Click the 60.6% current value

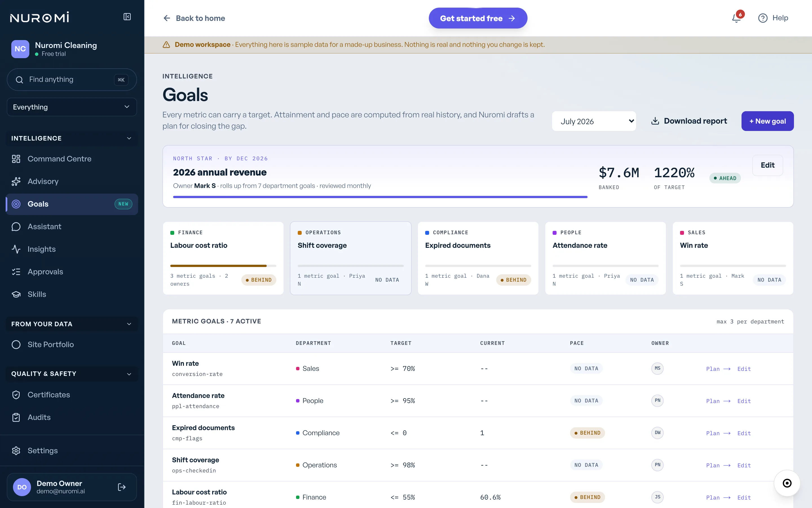pos(490,497)
